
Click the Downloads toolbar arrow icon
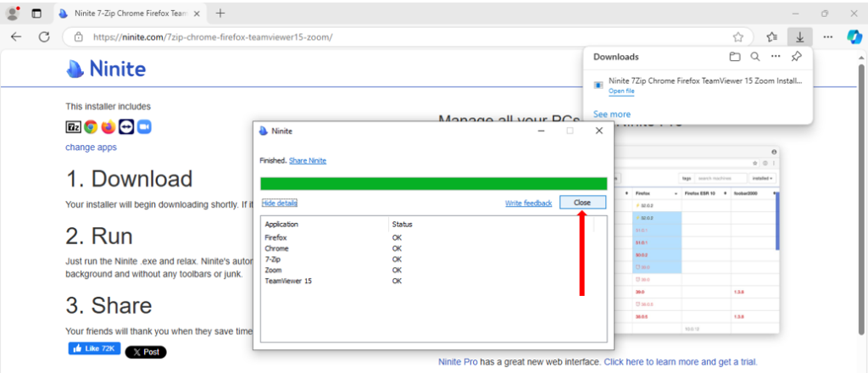[x=799, y=36]
